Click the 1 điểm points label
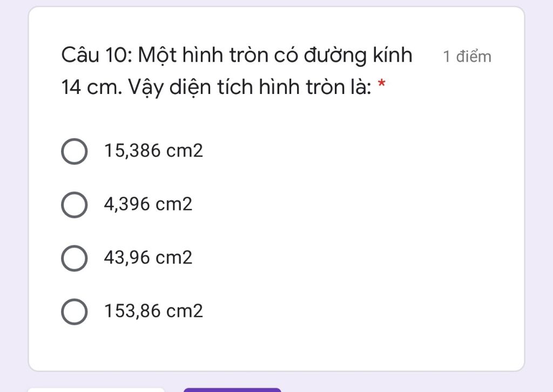The image size is (553, 392). [x=467, y=57]
